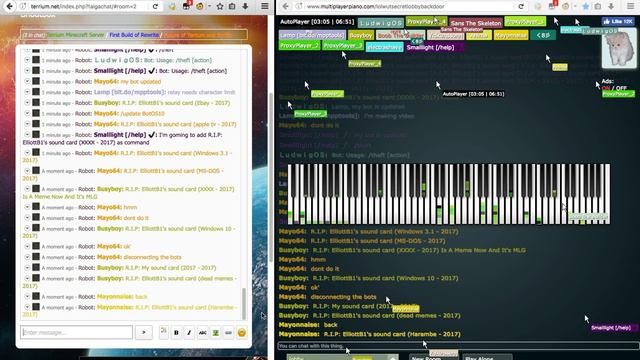Expand options for Mayo64 'hmm' message
The height and width of the screenshot is (360, 640).
27,207
